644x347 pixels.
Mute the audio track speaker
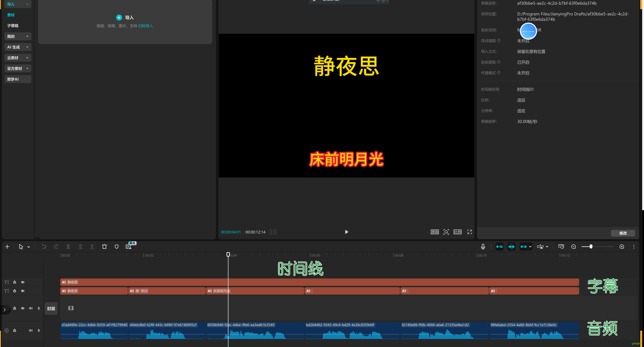(31, 330)
